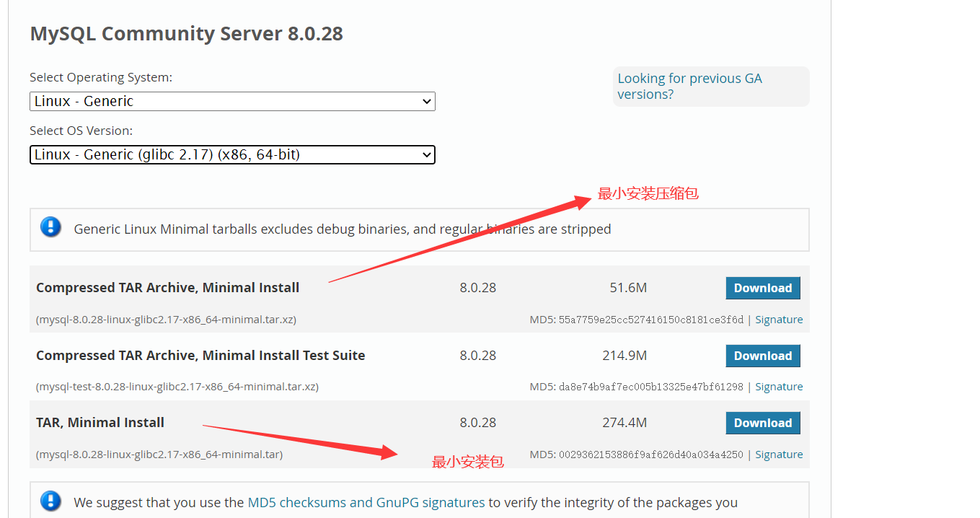Screen dimensions: 980x518
Task: Click the Compressed TAR Archive, Minimal Install title
Action: (x=167, y=287)
